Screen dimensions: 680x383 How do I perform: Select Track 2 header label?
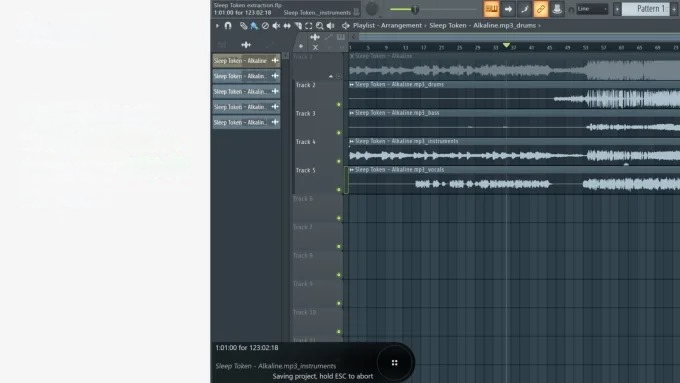306,85
